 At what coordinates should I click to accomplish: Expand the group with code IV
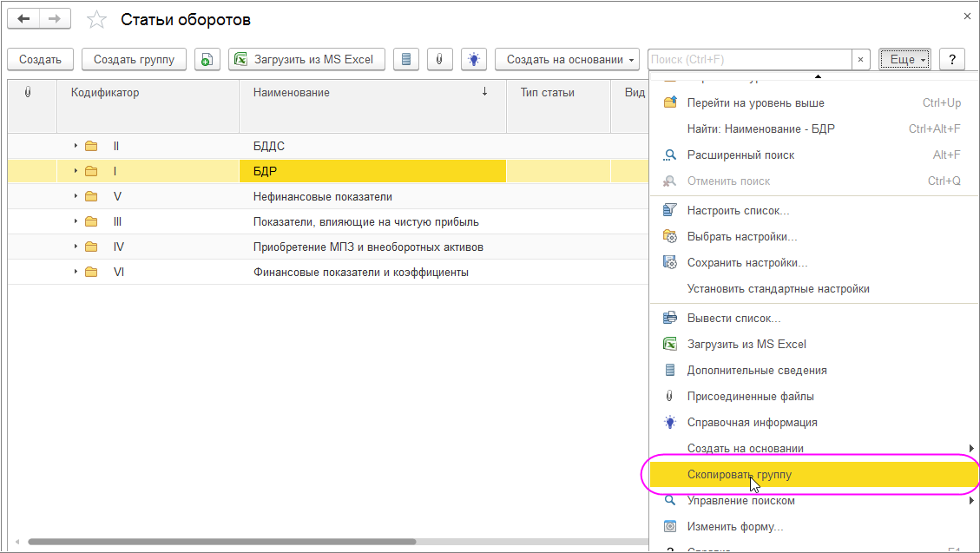(x=76, y=247)
